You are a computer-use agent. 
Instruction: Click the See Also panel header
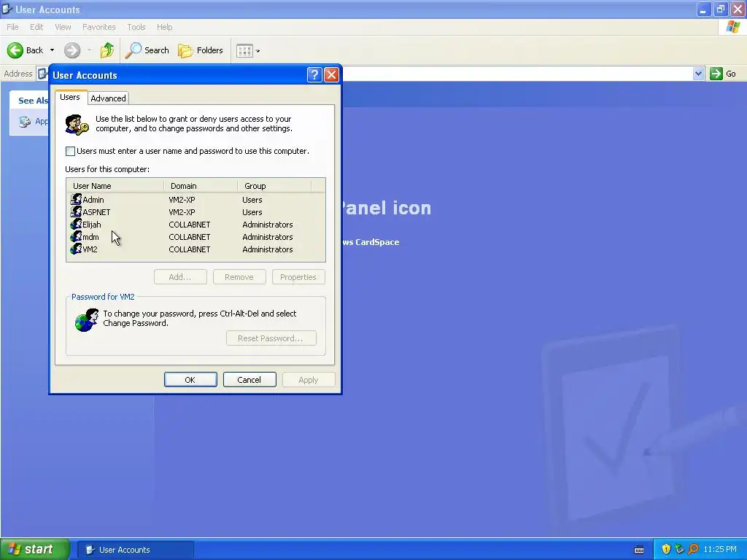coord(29,101)
